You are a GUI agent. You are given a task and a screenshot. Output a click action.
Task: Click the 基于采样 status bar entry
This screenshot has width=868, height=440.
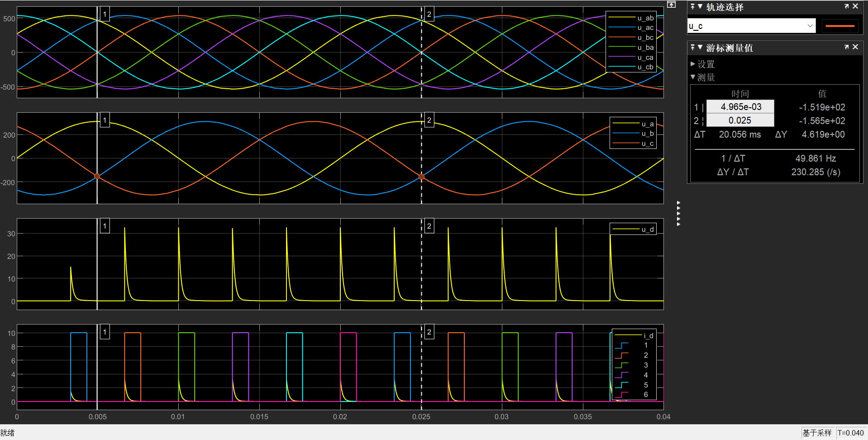817,433
